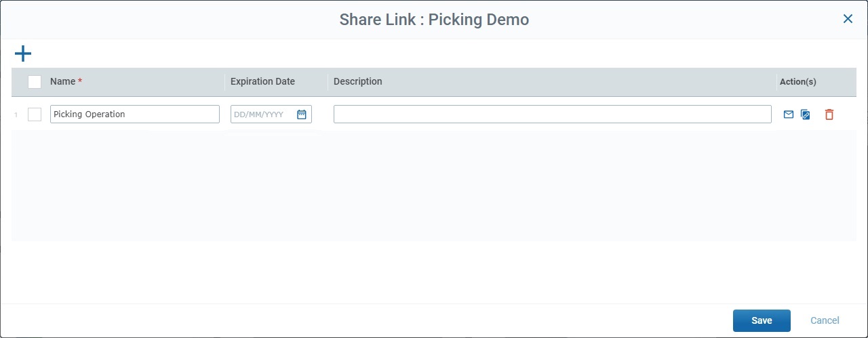Delete the Picking Operation row
868x338 pixels.
tap(829, 114)
